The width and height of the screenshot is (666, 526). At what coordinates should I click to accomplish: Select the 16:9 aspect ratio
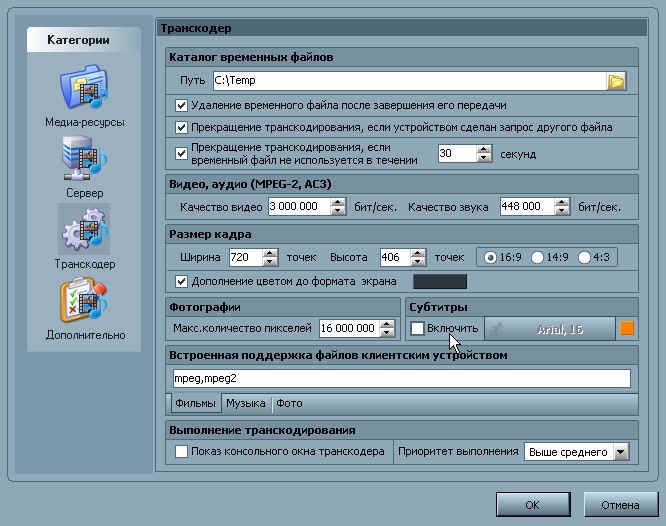pyautogui.click(x=490, y=257)
